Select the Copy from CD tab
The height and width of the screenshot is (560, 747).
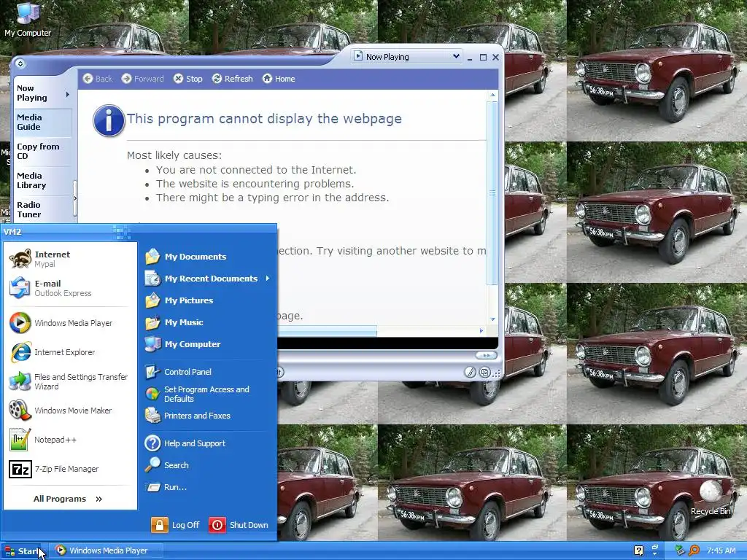pyautogui.click(x=43, y=152)
